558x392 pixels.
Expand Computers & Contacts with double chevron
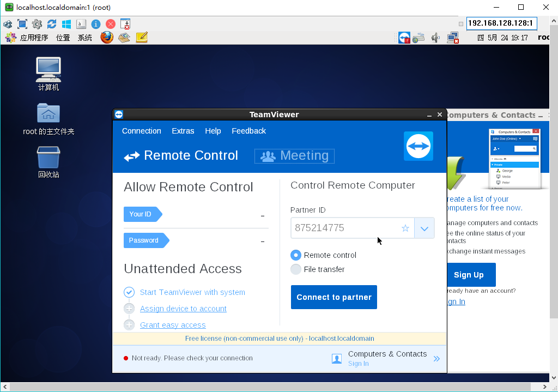pos(436,359)
